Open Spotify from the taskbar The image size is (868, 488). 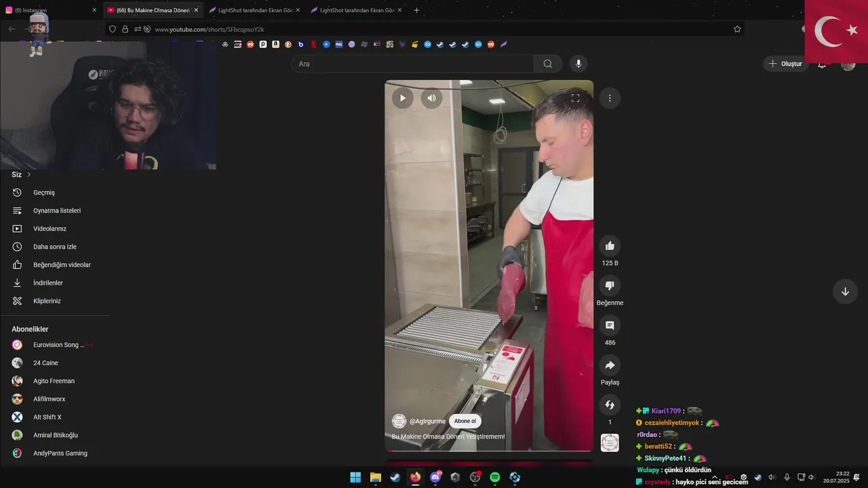(495, 477)
